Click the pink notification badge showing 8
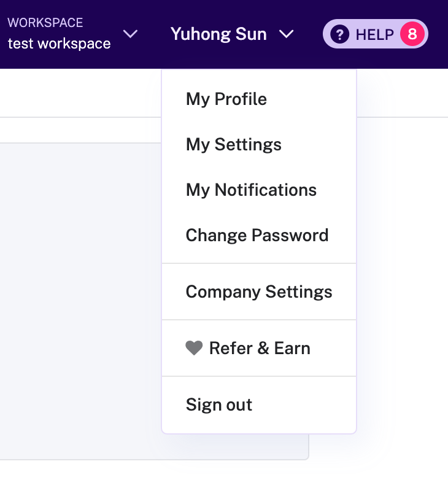This screenshot has width=448, height=491. pos(412,34)
